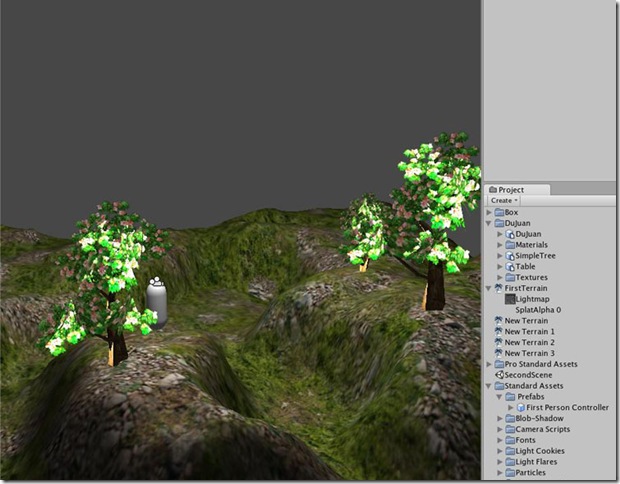Collapse the Prefabs folder arrow
This screenshot has width=620, height=484.
pos(500,397)
